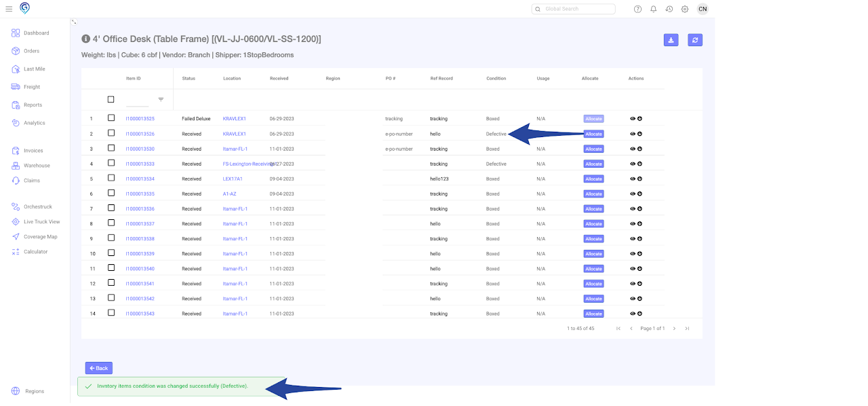This screenshot has height=406, width=868.
Task: Check the box for item I1000013538
Action: (x=111, y=238)
